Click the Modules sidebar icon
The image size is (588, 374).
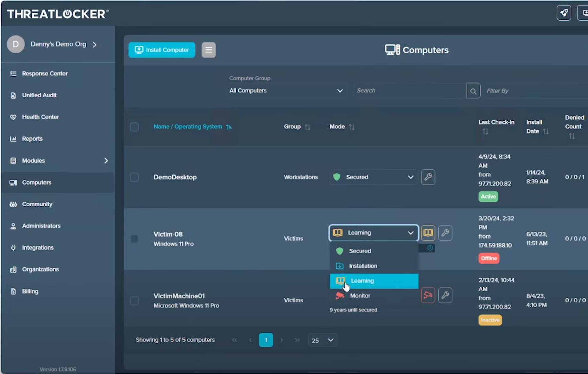coord(13,161)
